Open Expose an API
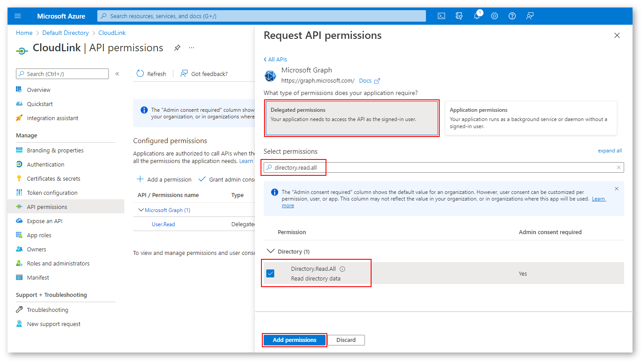Image resolution: width=644 pixels, height=364 pixels. 44,221
